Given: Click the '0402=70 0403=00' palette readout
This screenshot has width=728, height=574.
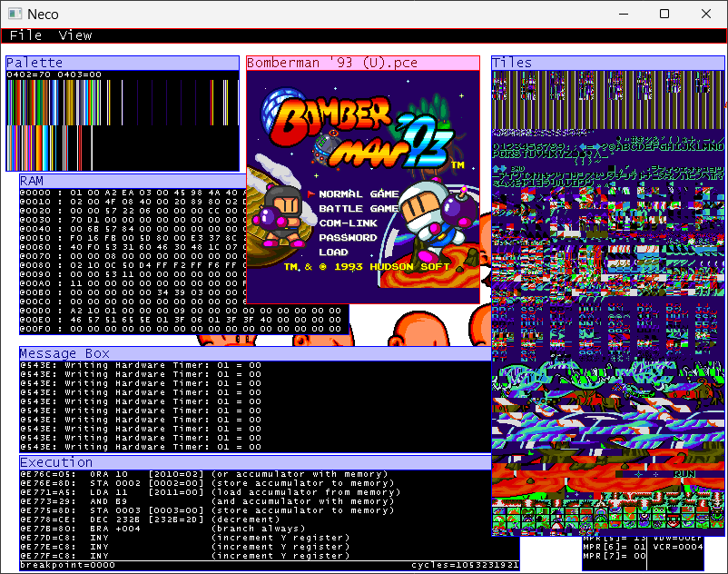Looking at the screenshot, I should pyautogui.click(x=54, y=74).
